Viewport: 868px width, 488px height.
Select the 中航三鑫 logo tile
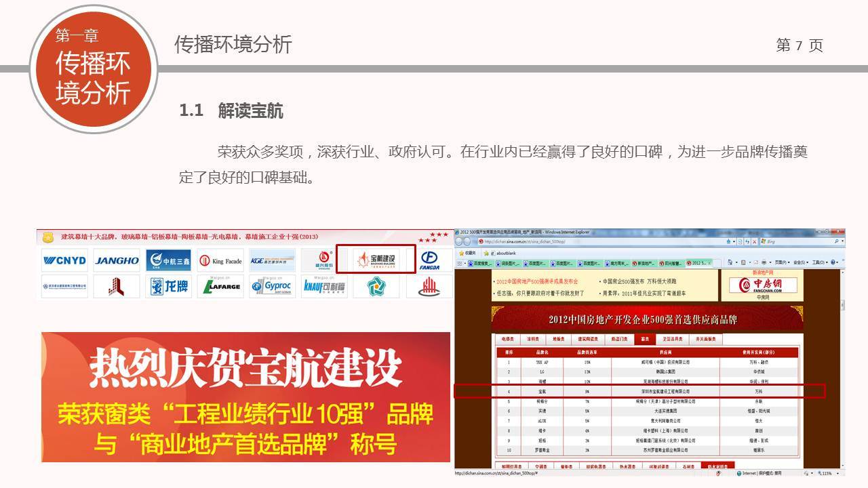click(x=168, y=260)
